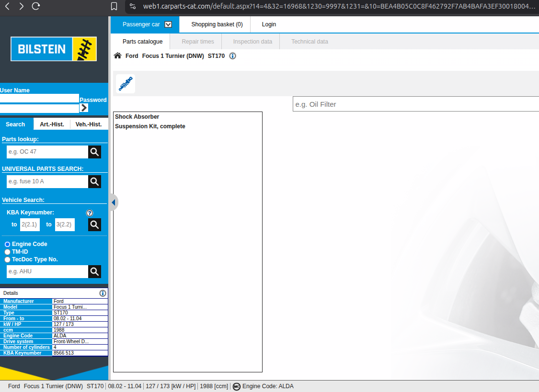This screenshot has width=539, height=392.
Task: Select the TM-ID radio button
Action: [x=7, y=252]
